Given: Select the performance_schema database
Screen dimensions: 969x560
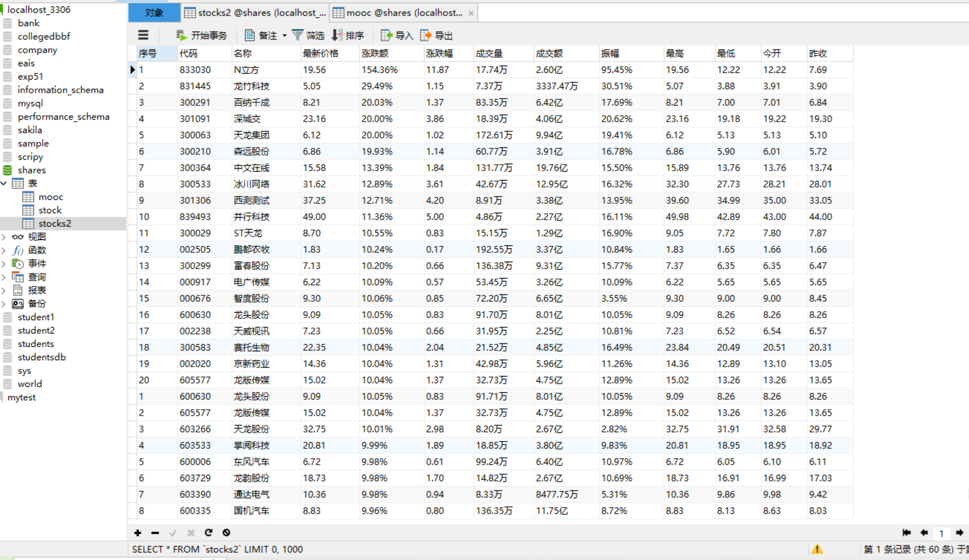Looking at the screenshot, I should pos(63,117).
